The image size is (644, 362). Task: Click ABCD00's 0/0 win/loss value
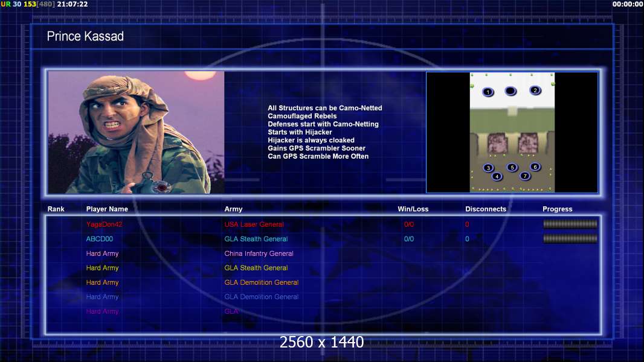coord(408,238)
